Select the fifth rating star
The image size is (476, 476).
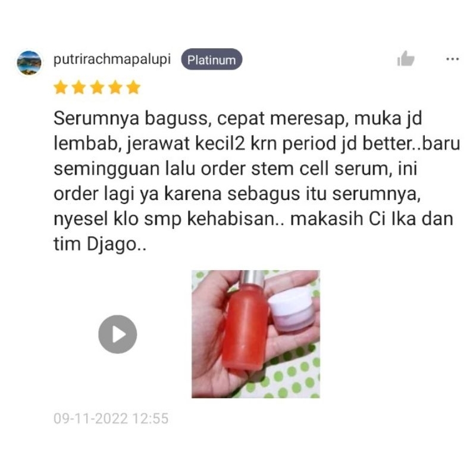click(x=133, y=87)
